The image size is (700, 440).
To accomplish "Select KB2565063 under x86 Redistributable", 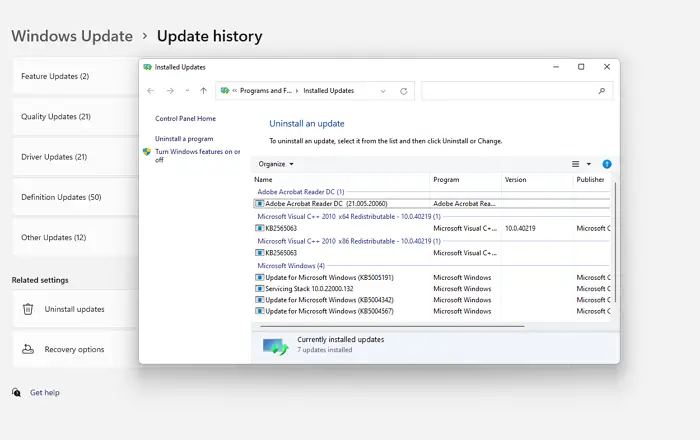I will coord(431,253).
